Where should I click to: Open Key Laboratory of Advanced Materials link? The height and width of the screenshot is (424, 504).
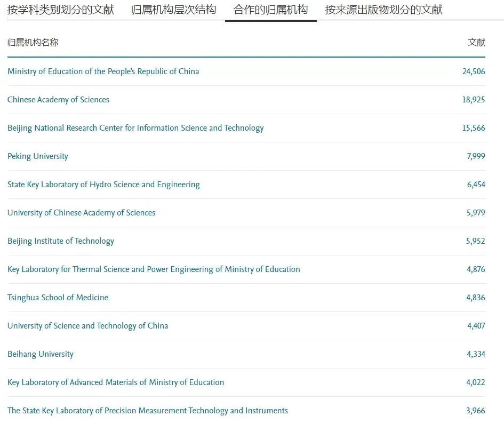click(x=116, y=382)
